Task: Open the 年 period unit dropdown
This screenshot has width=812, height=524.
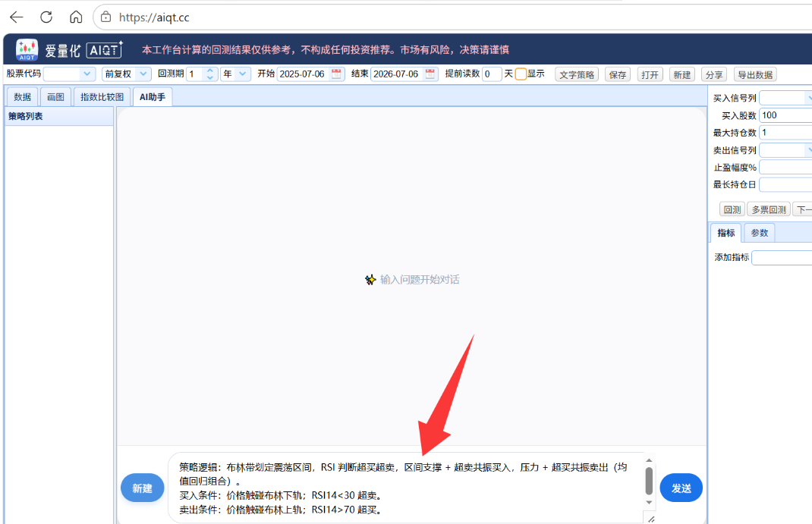Action: [x=242, y=74]
